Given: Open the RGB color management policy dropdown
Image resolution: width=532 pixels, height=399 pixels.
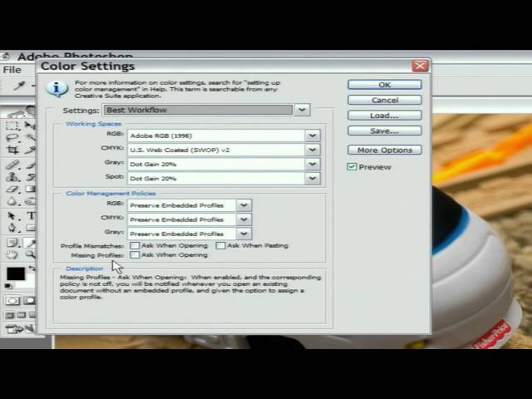Looking at the screenshot, I should pyautogui.click(x=244, y=205).
